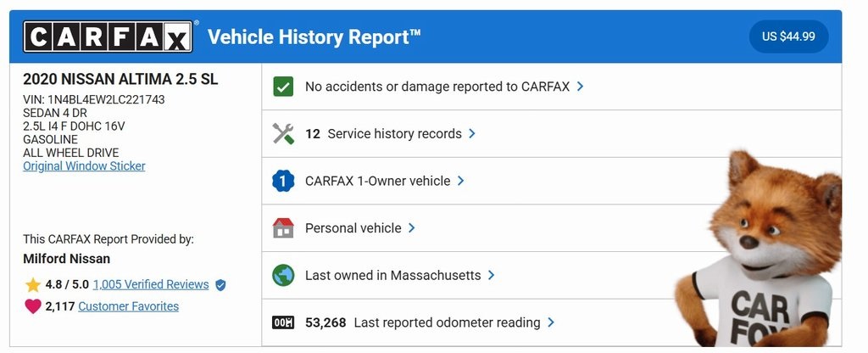Open the Last owned in Massachusetts row

tap(392, 276)
